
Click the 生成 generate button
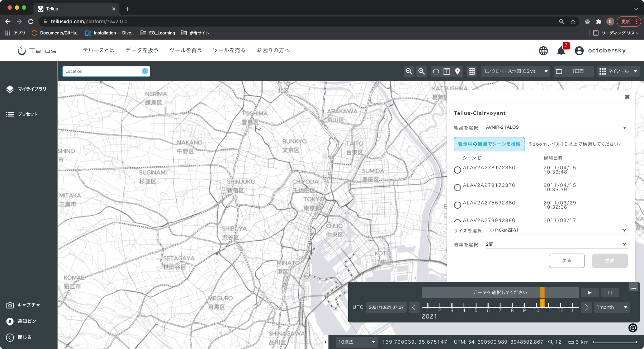(x=610, y=261)
